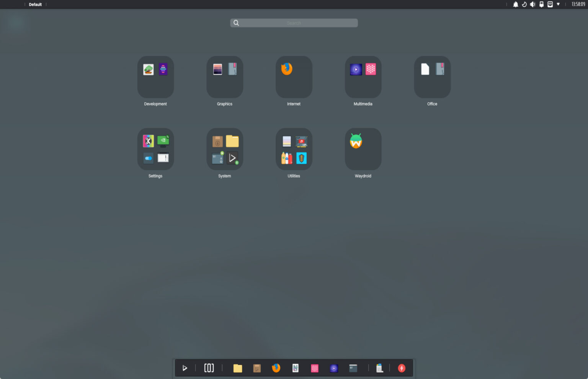Open the Trash from the dock
This screenshot has width=588, height=379.
pos(379,368)
